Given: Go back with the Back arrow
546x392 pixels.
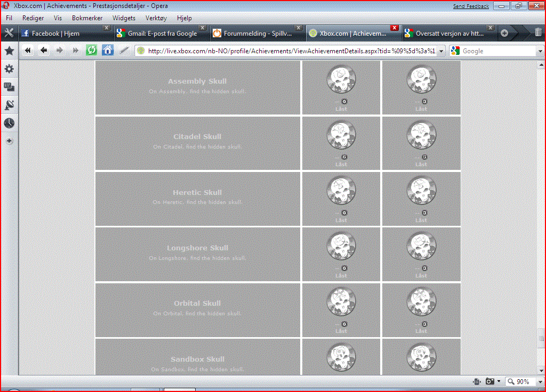Looking at the screenshot, I should 44,51.
